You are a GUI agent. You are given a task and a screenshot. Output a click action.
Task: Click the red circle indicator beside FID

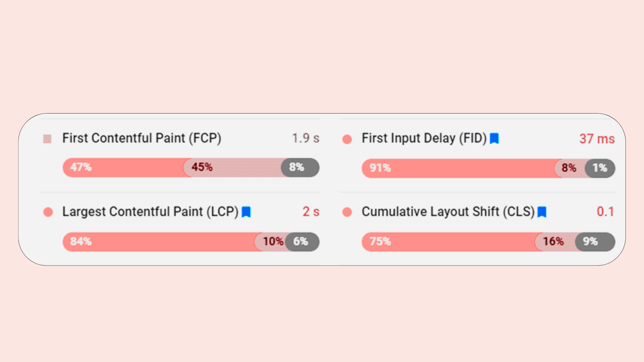(347, 138)
